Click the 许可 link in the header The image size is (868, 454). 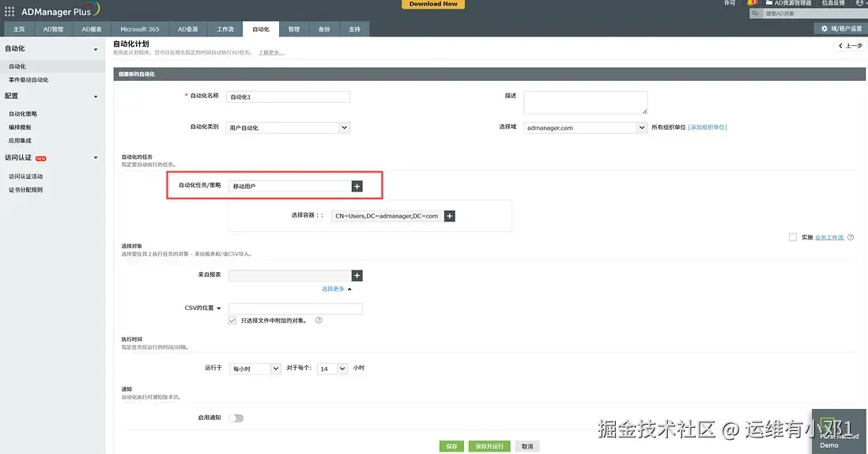tap(730, 3)
